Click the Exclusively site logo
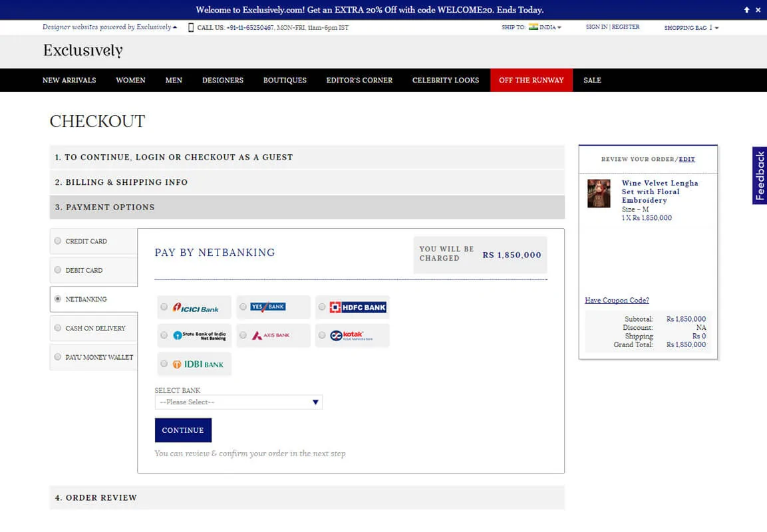767x532 pixels. pos(83,51)
